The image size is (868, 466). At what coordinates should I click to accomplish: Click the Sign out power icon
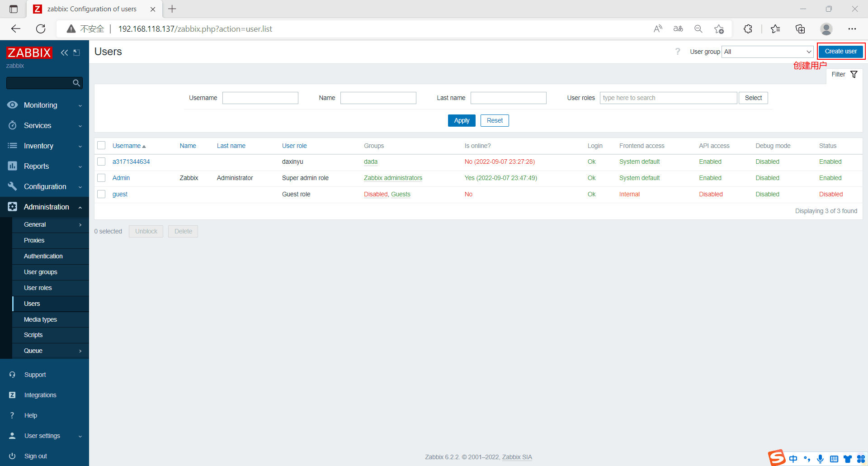tap(12, 456)
